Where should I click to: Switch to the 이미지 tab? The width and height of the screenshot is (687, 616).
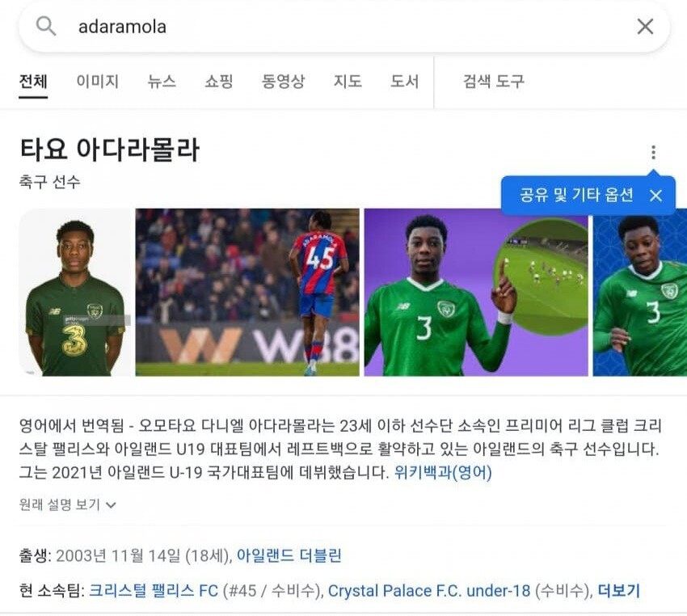(x=97, y=81)
